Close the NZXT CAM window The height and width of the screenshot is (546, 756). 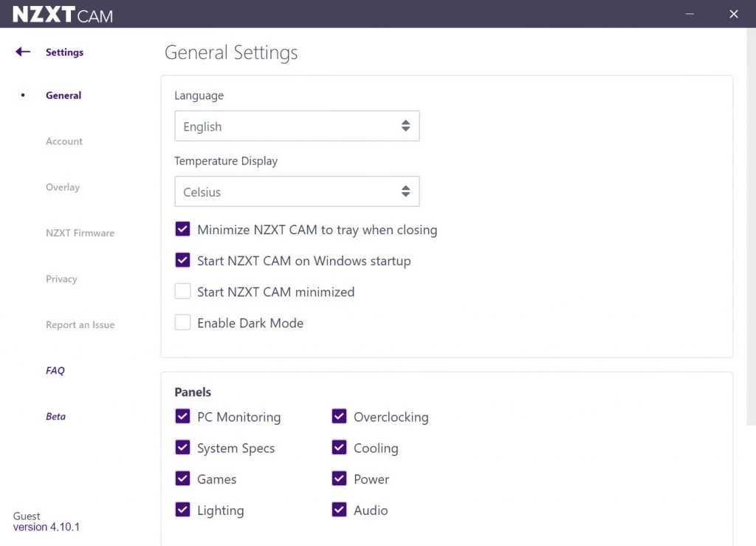click(733, 14)
